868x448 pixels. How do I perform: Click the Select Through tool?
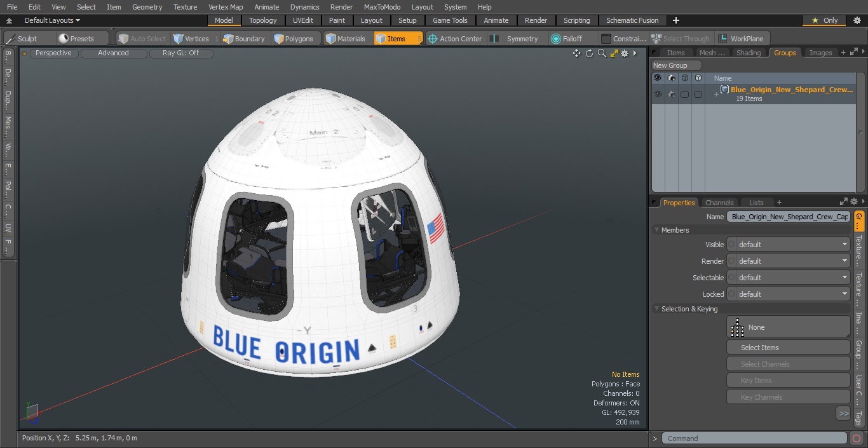(681, 39)
